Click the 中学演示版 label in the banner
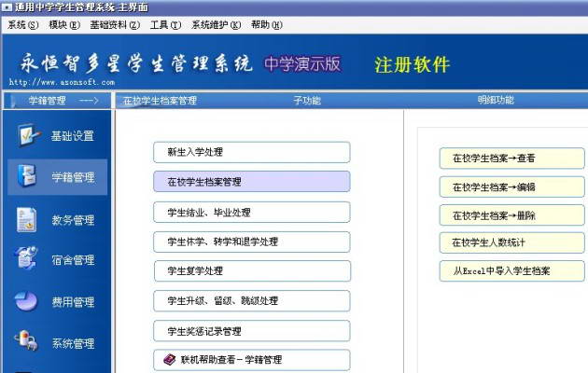The height and width of the screenshot is (373, 588). (x=302, y=63)
